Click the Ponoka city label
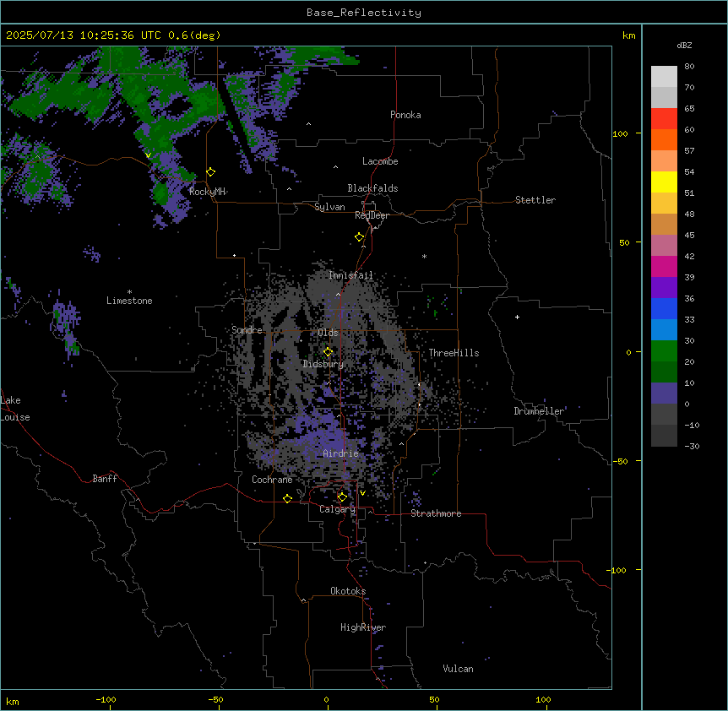The height and width of the screenshot is (711, 728). 405,115
